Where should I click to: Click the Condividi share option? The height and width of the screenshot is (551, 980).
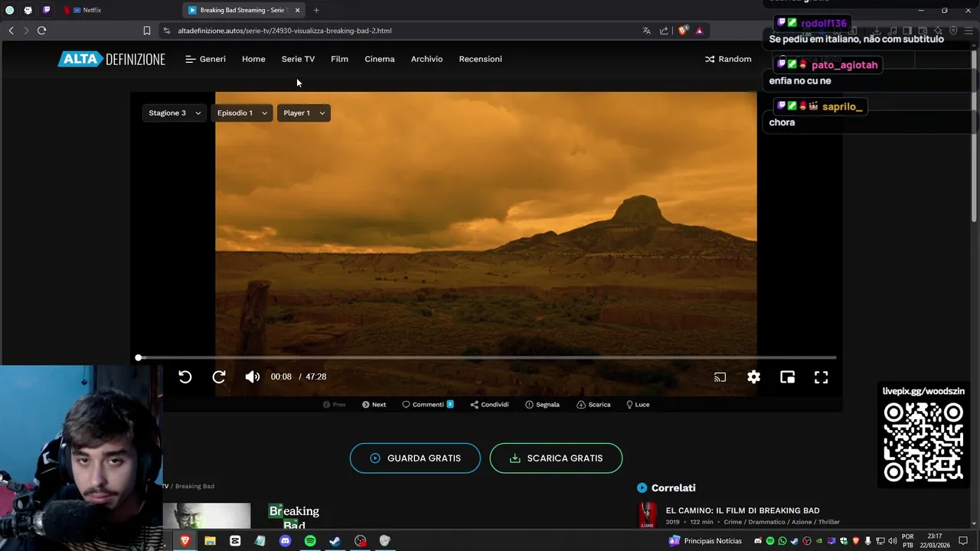[489, 404]
